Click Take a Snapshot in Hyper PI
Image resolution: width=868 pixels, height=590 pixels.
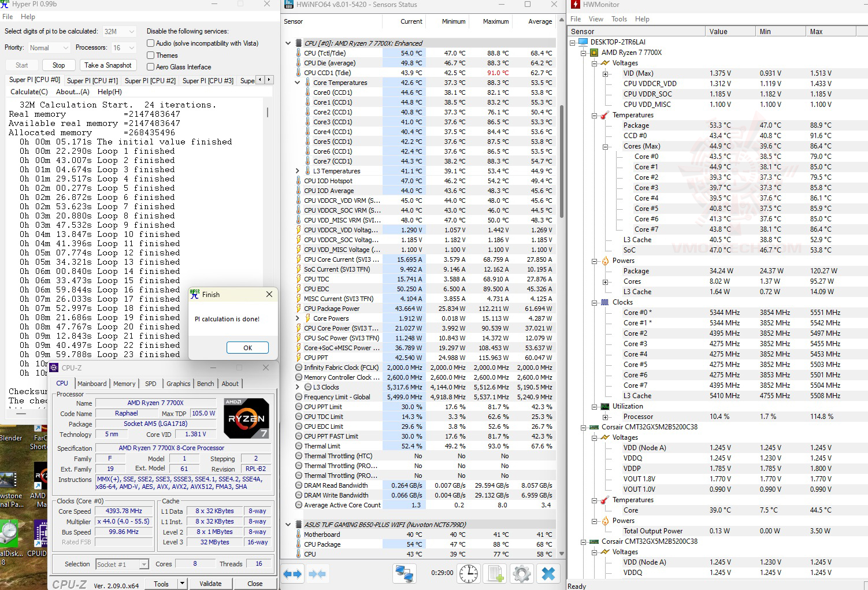108,65
